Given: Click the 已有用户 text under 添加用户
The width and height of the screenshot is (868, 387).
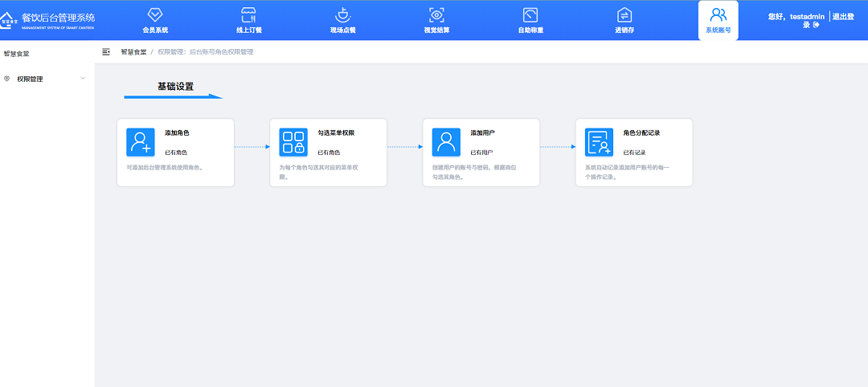Looking at the screenshot, I should click(x=481, y=152).
